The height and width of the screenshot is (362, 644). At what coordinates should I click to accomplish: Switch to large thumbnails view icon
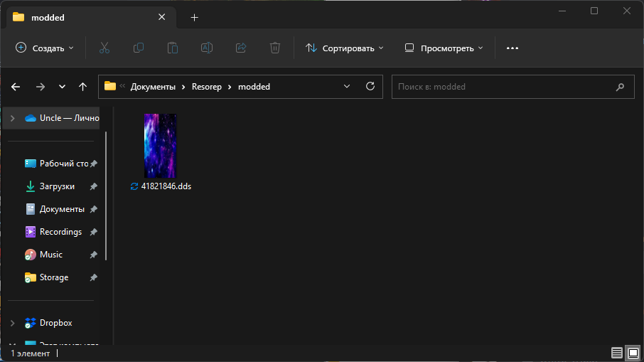633,353
